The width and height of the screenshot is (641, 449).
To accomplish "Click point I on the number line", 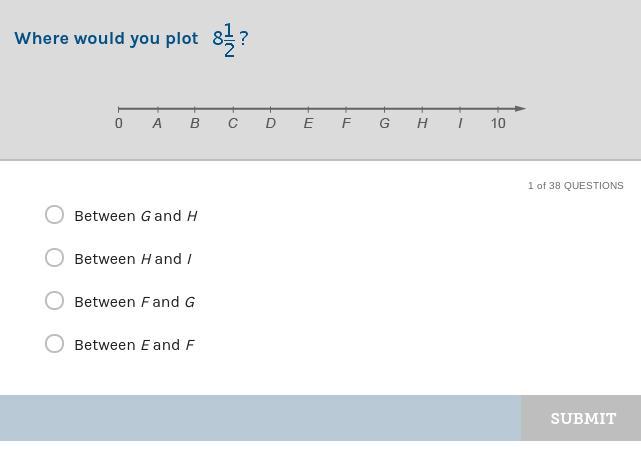I will tap(460, 109).
